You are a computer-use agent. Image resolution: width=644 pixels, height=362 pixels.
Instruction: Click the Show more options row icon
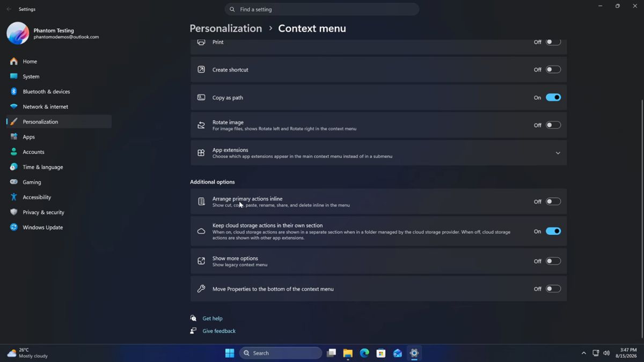click(x=201, y=261)
